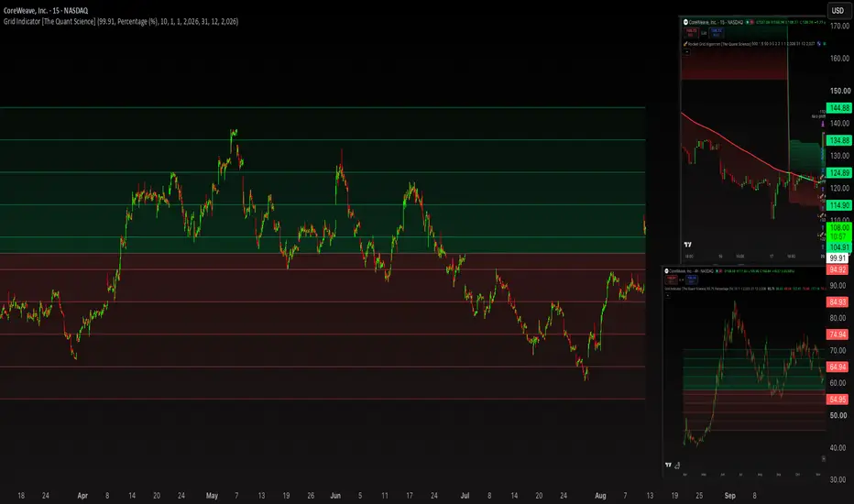This screenshot has height=504, width=854.
Task: Collapse the indicator legend in the top inset chart
Action: 687,51
